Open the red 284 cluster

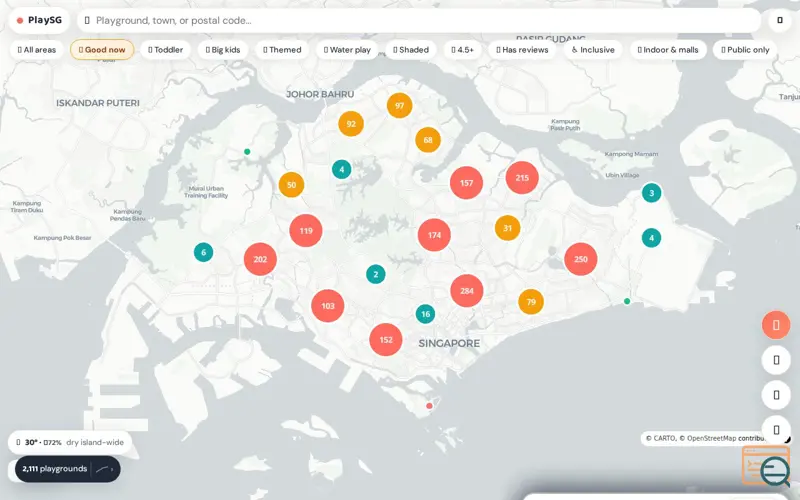(467, 291)
